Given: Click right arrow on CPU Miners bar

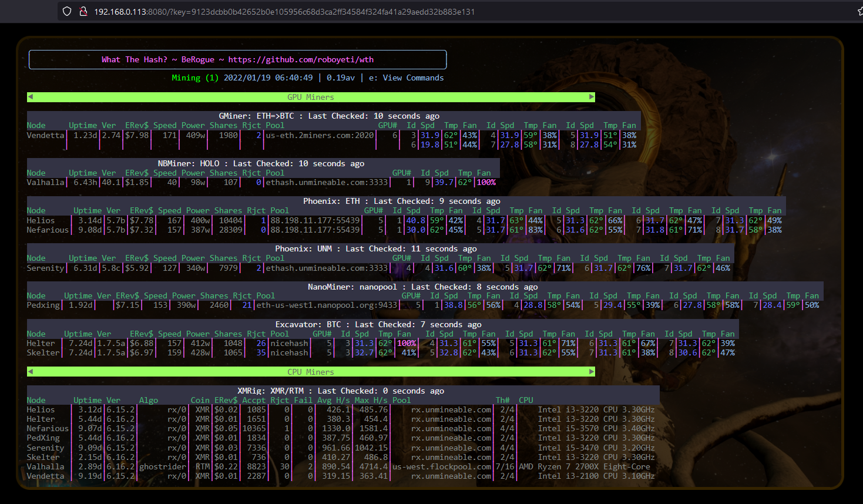Looking at the screenshot, I should 592,372.
